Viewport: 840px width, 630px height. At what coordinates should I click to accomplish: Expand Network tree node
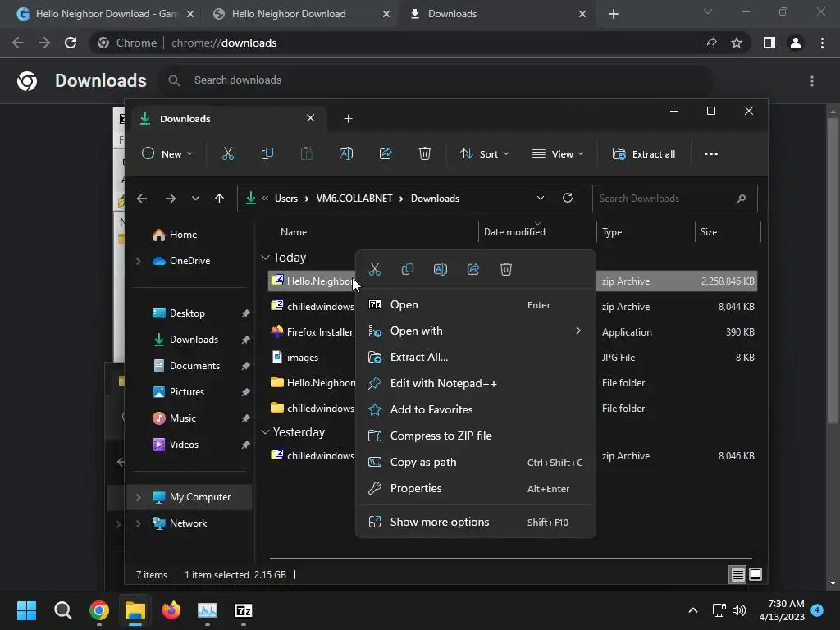click(138, 523)
